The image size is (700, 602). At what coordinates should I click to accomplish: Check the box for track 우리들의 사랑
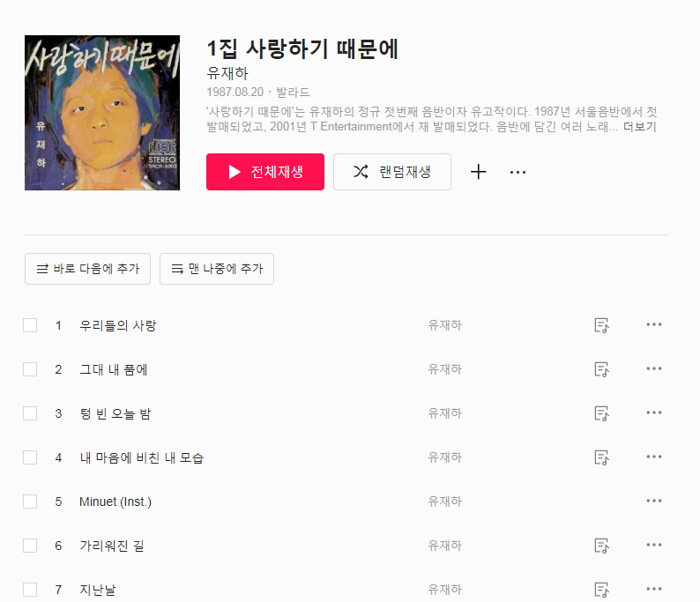tap(30, 325)
